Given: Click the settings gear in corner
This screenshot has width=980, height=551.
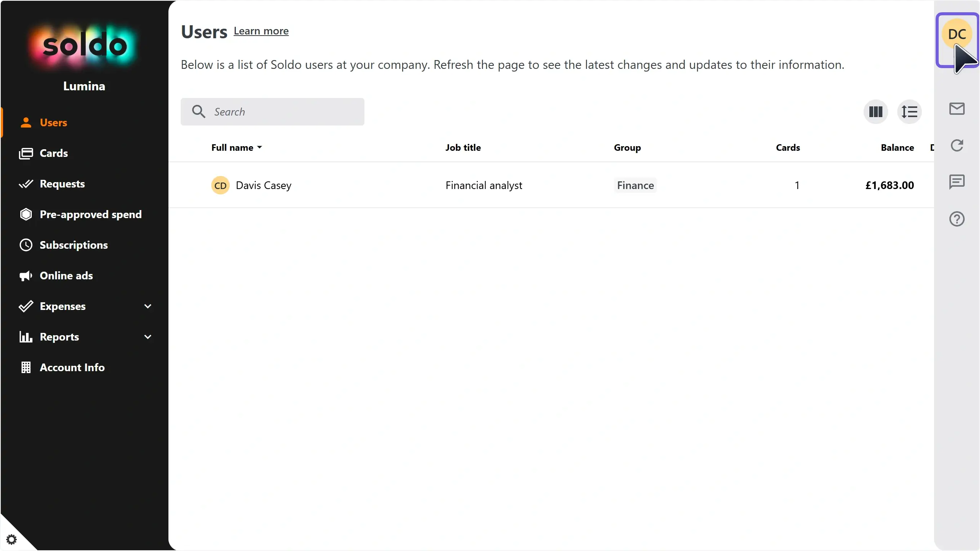Looking at the screenshot, I should click(11, 540).
